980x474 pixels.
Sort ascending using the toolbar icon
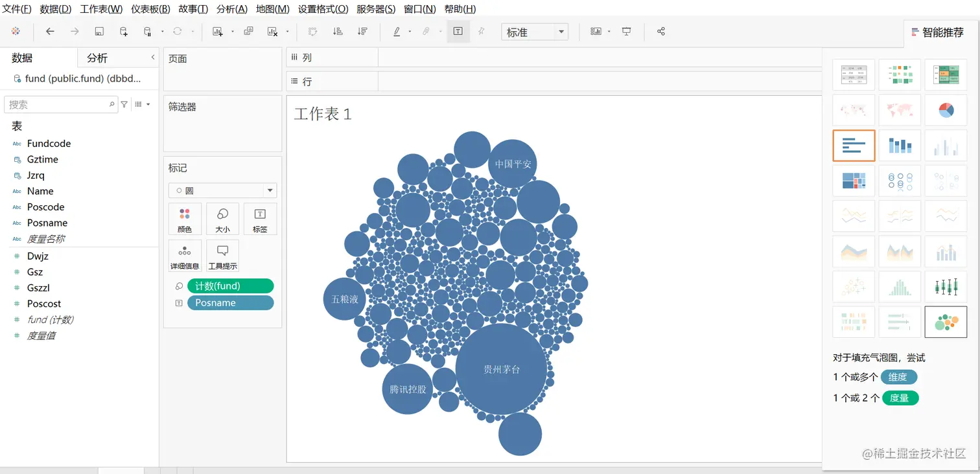[338, 32]
